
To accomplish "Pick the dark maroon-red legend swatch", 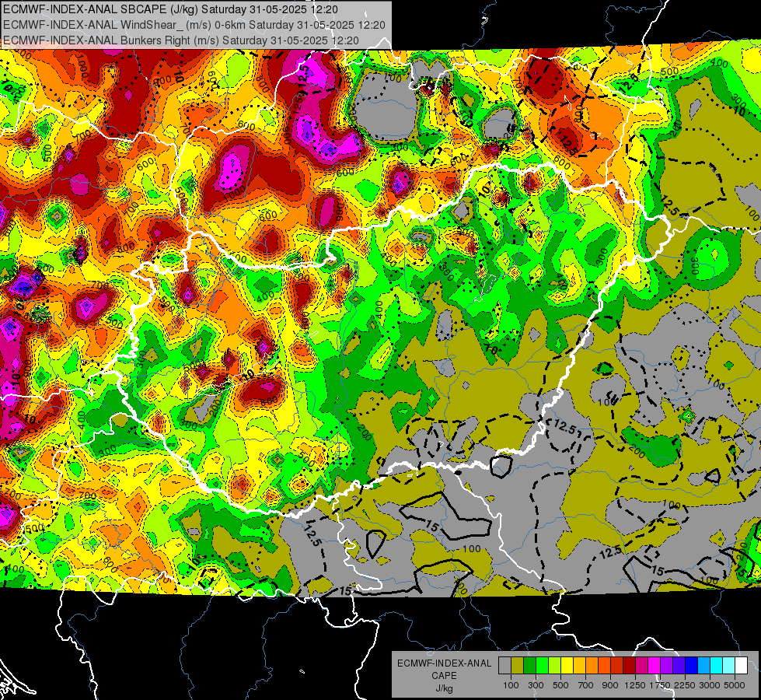I will (630, 666).
